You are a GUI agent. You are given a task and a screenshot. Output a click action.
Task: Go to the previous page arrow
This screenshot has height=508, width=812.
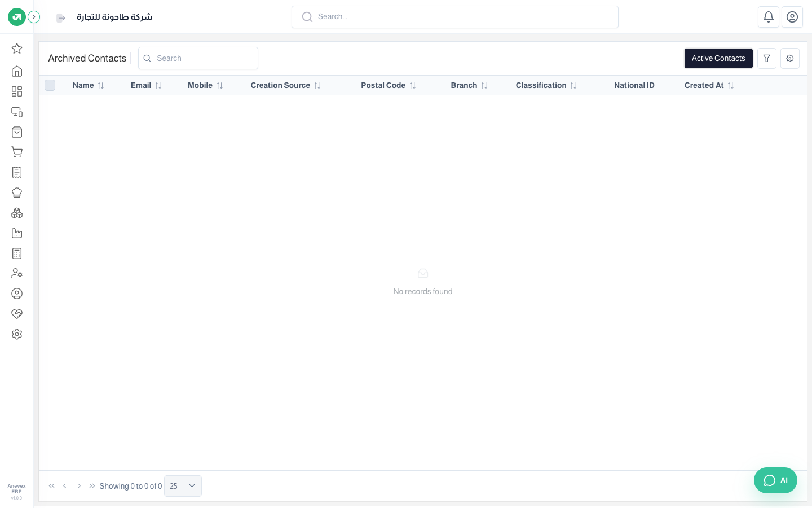coord(65,486)
